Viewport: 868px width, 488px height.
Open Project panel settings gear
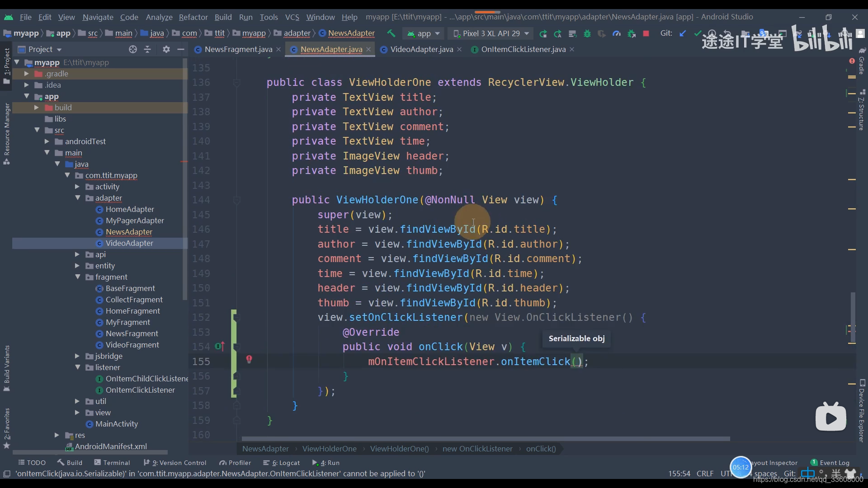pyautogui.click(x=166, y=49)
